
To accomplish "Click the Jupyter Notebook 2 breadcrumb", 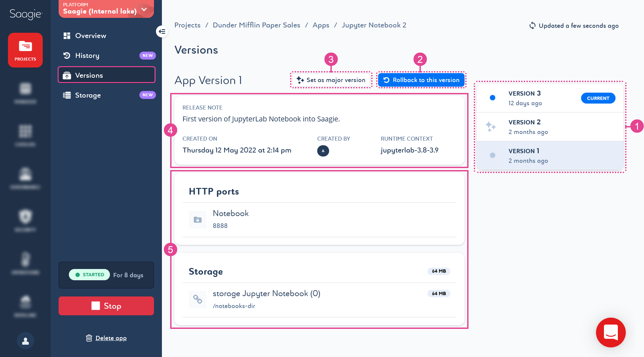I will (374, 25).
